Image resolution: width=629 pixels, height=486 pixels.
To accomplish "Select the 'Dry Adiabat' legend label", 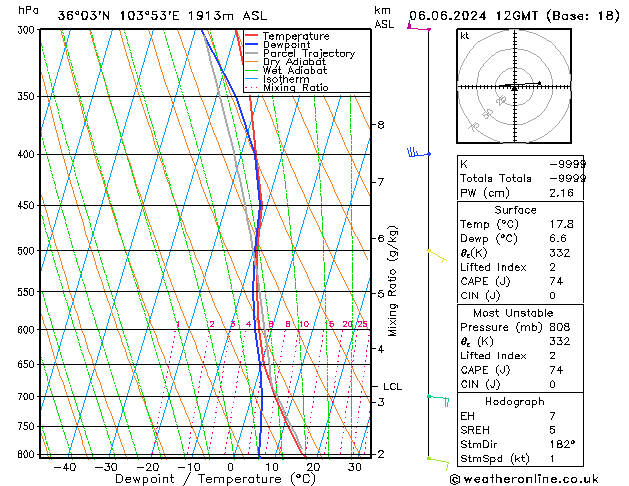I will (294, 62).
